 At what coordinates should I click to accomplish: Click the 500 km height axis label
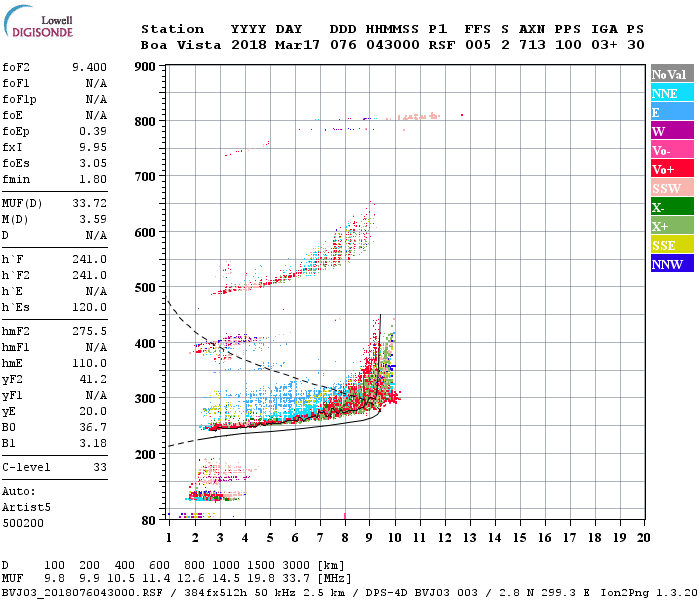coord(145,288)
